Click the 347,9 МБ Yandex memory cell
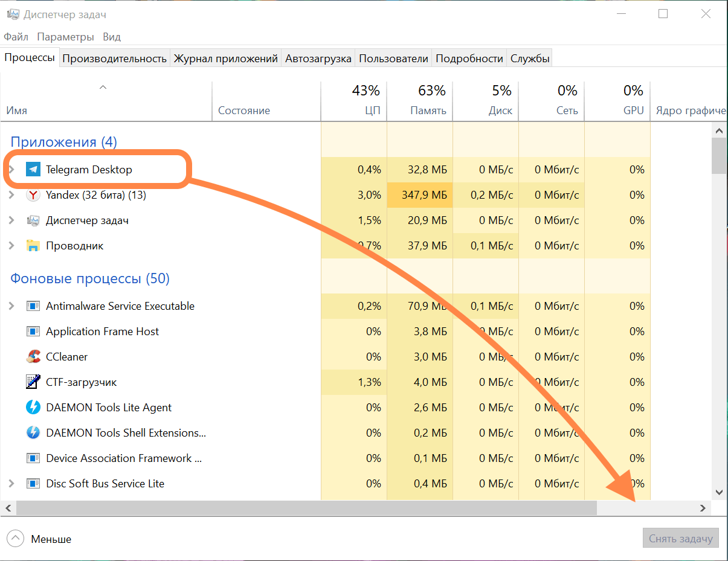 (x=420, y=195)
